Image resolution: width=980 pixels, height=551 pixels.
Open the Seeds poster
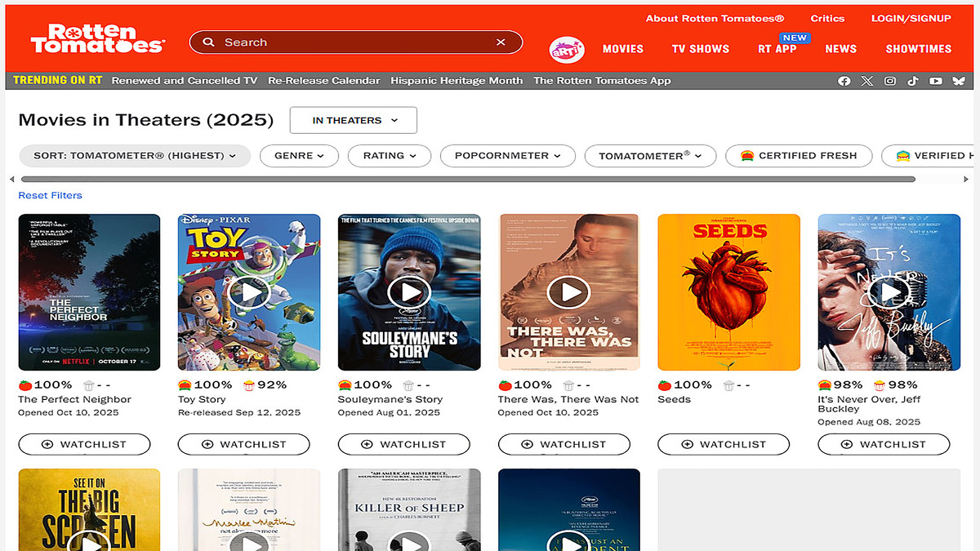tap(728, 292)
